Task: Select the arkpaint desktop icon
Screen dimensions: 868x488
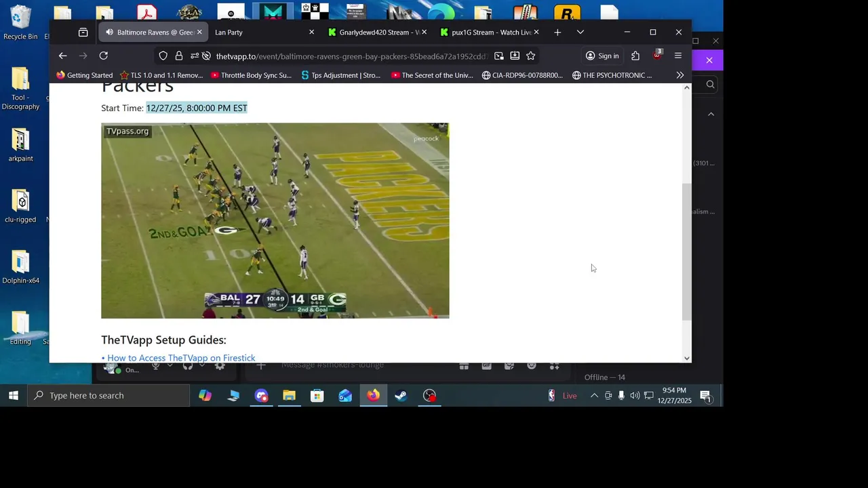Action: [20, 145]
